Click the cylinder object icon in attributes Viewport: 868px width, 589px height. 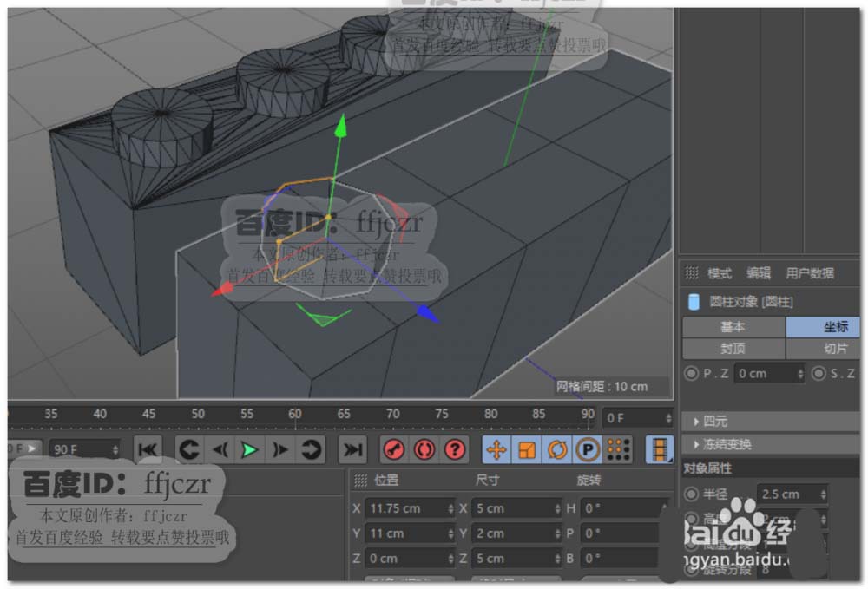[694, 302]
